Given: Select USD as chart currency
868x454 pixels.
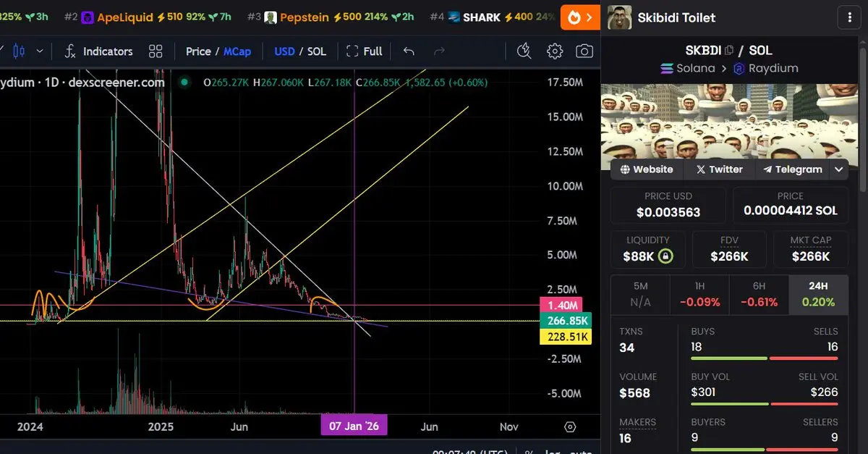Looking at the screenshot, I should (x=284, y=51).
